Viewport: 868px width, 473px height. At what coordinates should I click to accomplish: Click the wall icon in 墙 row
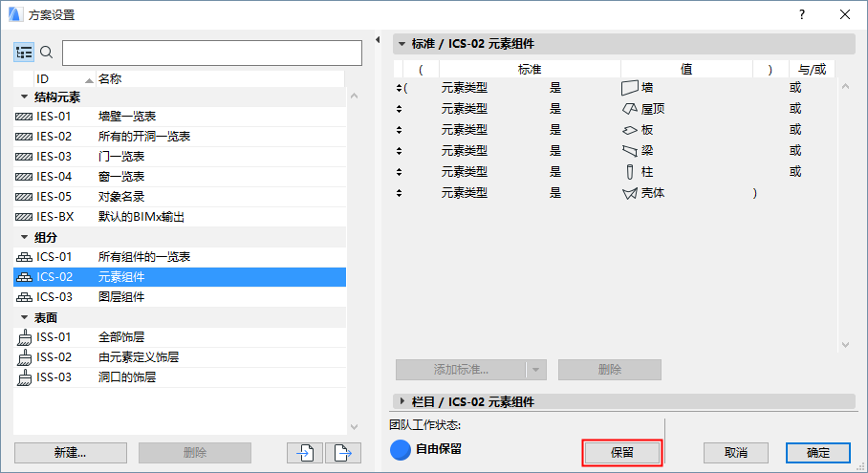pos(629,88)
